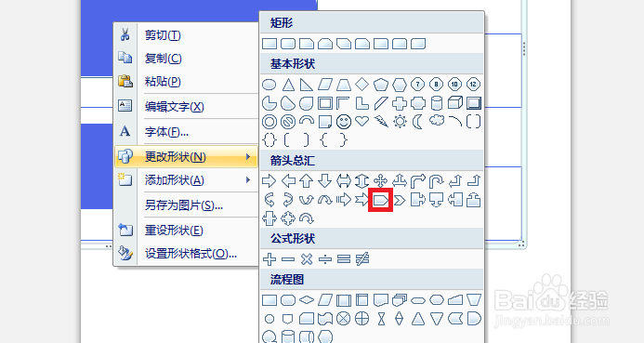Select the right triangle shape
This screenshot has height=343, width=644.
coord(307,85)
